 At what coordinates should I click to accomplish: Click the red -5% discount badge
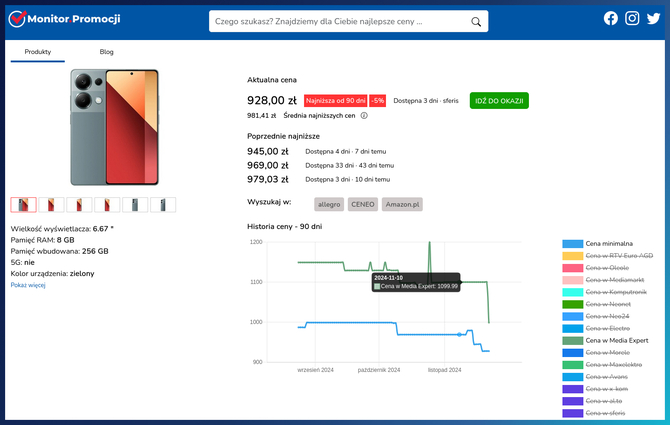pos(378,101)
